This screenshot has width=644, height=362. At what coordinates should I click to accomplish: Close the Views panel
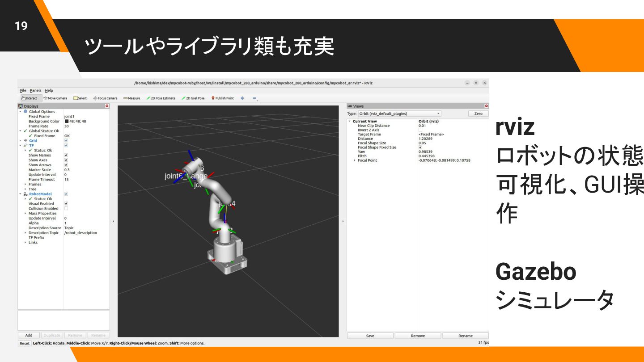(x=487, y=106)
